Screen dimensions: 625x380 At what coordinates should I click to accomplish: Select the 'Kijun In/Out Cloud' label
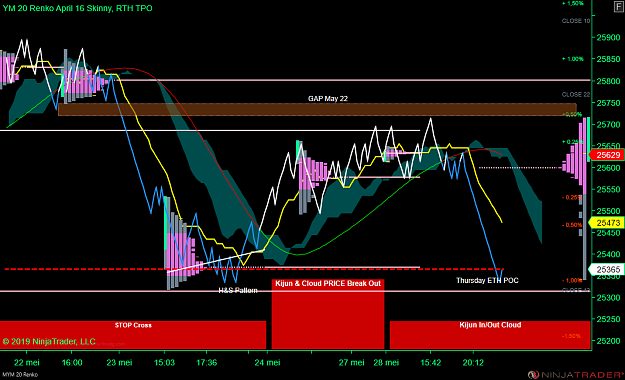(490, 325)
